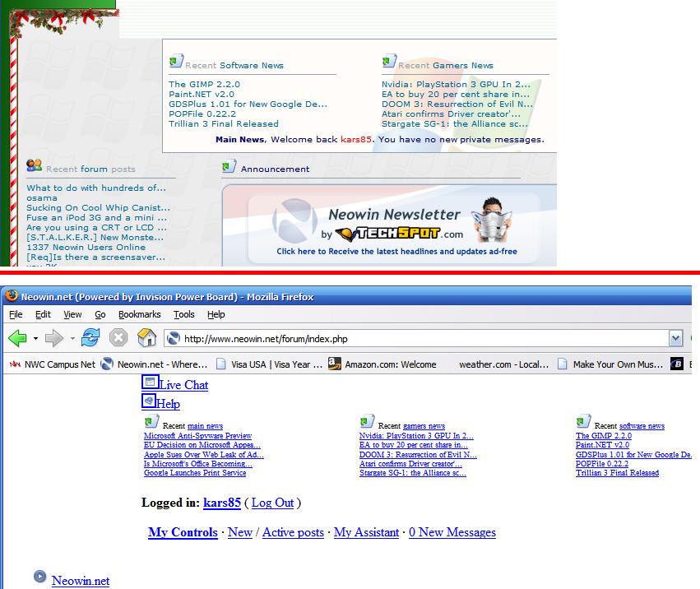Image resolution: width=700 pixels, height=589 pixels.
Task: Click the round icon beside Neowin.net link
Action: 39,577
